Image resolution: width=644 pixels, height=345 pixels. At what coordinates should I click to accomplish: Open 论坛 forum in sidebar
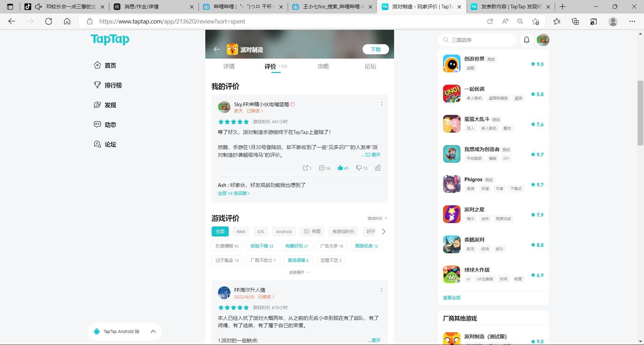[x=105, y=144]
